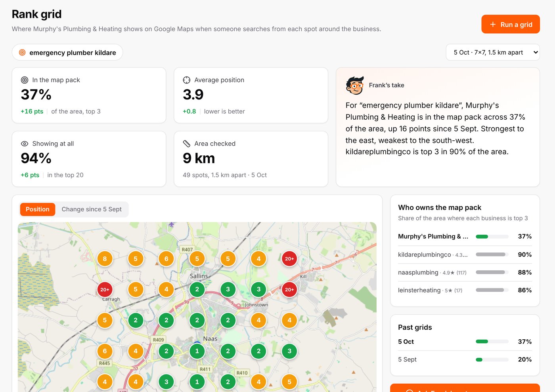Image resolution: width=555 pixels, height=392 pixels.
Task: Click Murphy's Plumbing 37% share bar
Action: 492,237
